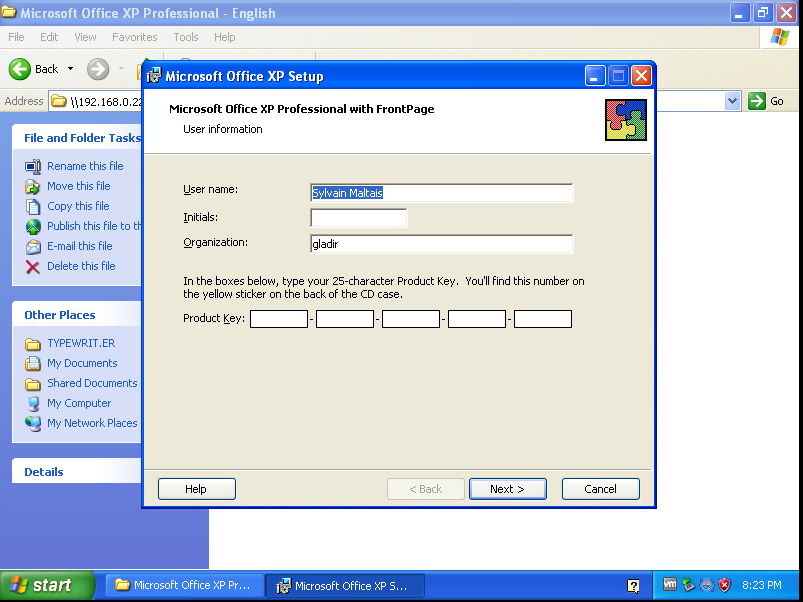Viewport: 803px width, 602px height.
Task: Click the My Documents folder icon
Action: coord(33,363)
